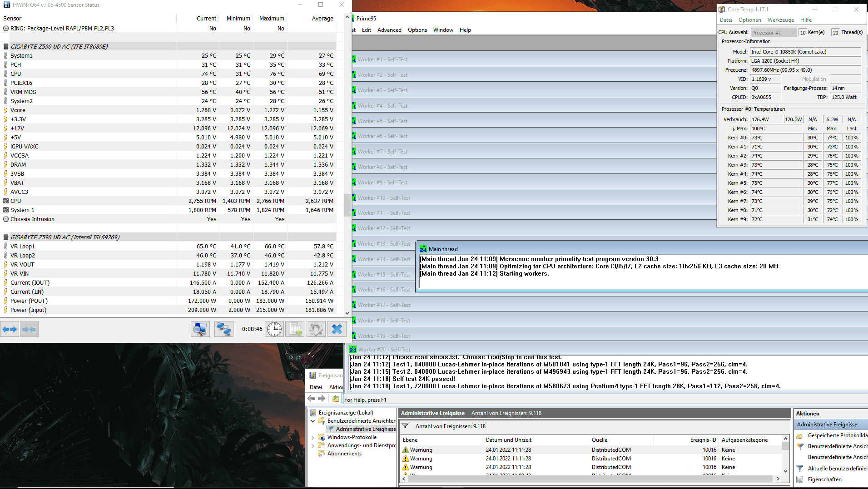Open the Prime95 Help menu
The image size is (868, 489).
click(x=465, y=30)
